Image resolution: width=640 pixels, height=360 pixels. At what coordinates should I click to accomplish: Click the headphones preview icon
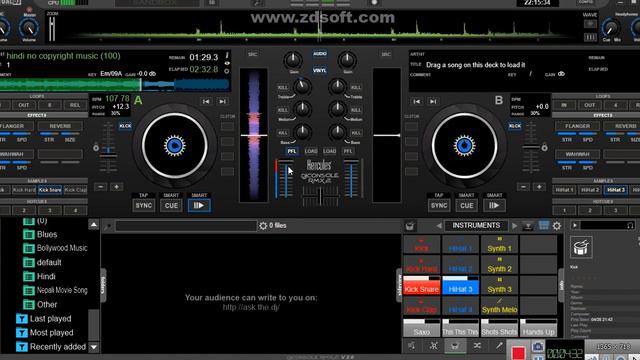(x=630, y=225)
